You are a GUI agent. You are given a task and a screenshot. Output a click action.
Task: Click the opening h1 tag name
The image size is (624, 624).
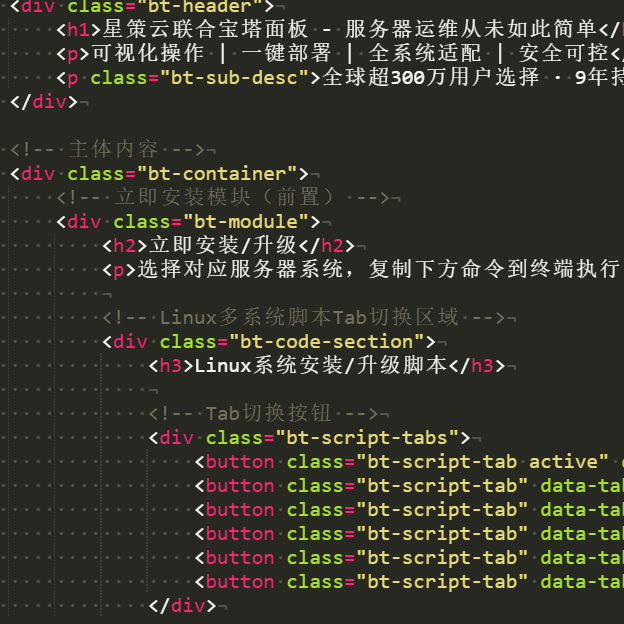(x=78, y=30)
